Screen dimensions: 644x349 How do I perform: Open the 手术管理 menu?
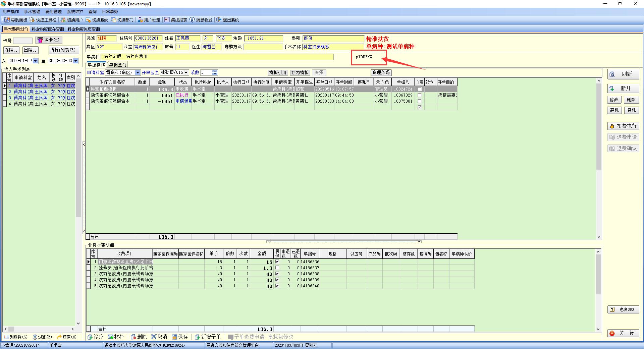point(32,12)
